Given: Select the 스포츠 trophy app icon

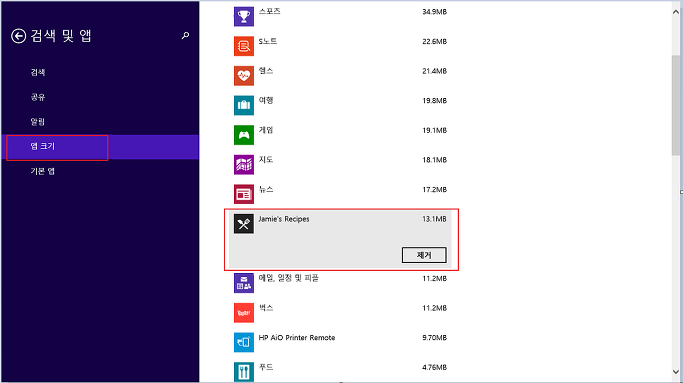Looking at the screenshot, I should 243,17.
